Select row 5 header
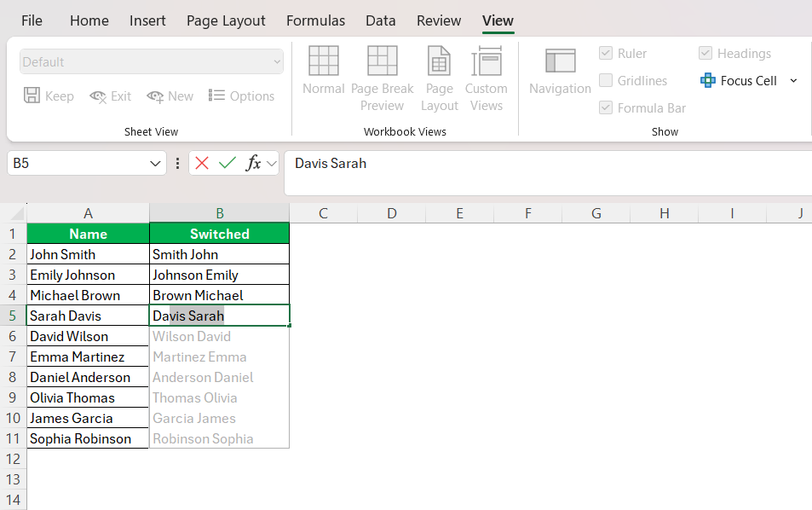The image size is (812, 510). [13, 316]
